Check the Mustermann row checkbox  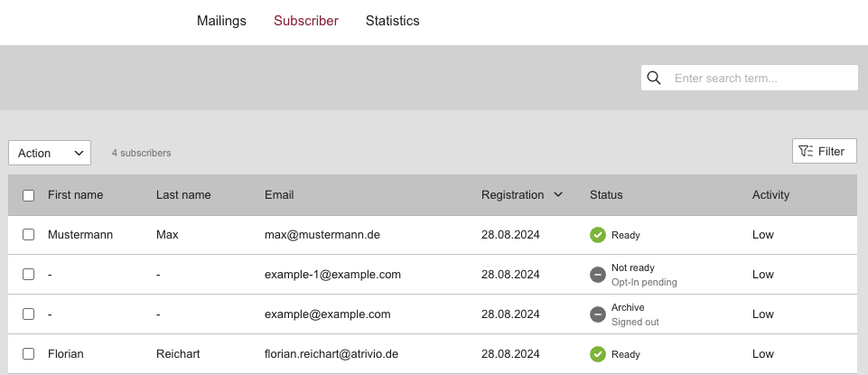coord(28,235)
